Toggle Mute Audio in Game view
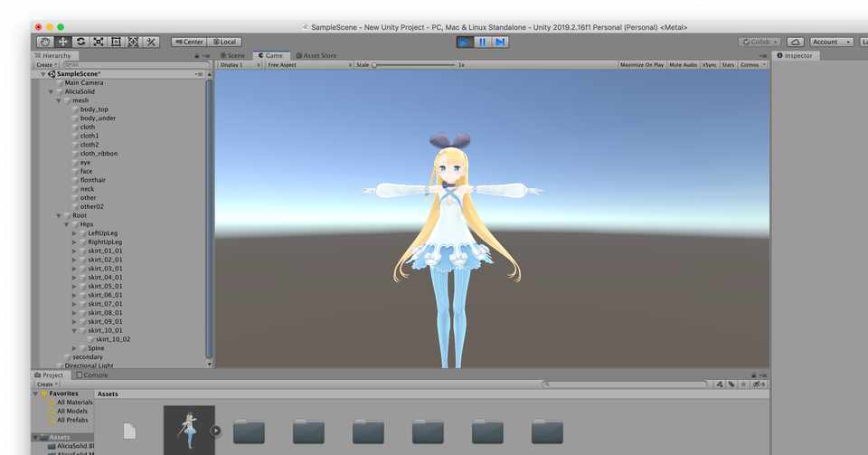 tap(684, 65)
